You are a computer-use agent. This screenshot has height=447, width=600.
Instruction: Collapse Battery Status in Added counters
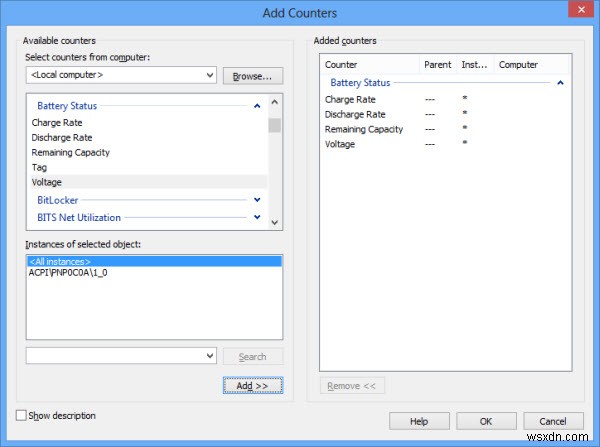560,83
